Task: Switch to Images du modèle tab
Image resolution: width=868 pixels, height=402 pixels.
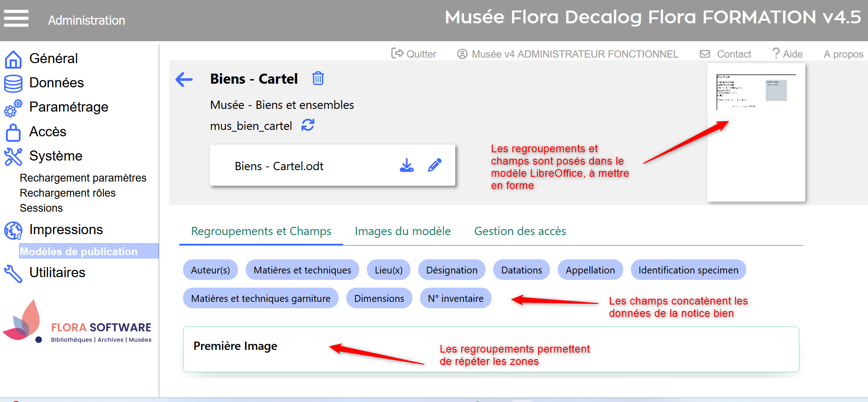Action: pyautogui.click(x=403, y=231)
